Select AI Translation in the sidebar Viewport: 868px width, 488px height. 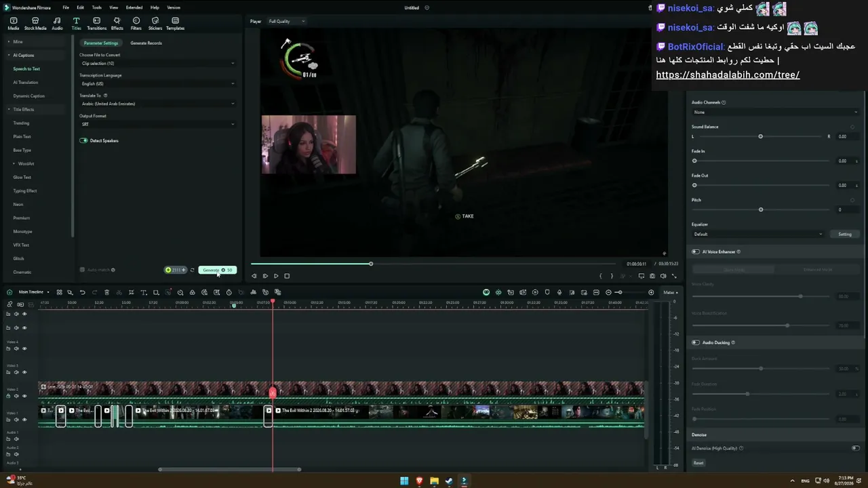pos(26,82)
